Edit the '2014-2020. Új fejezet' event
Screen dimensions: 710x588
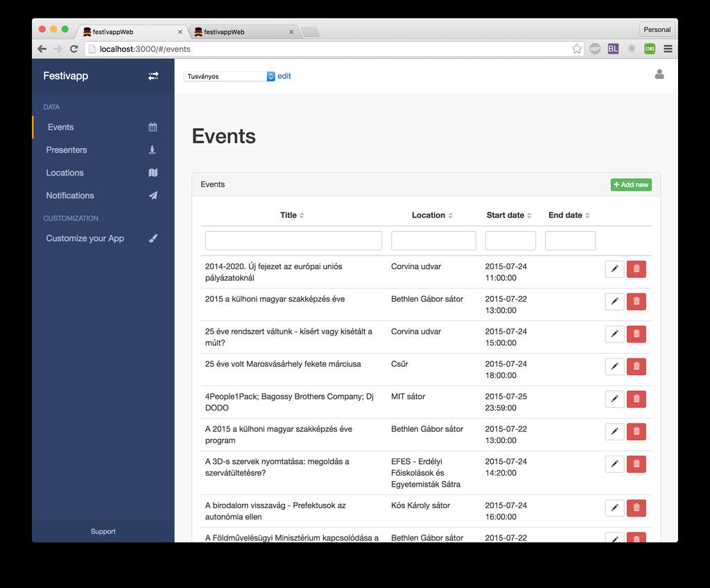614,269
